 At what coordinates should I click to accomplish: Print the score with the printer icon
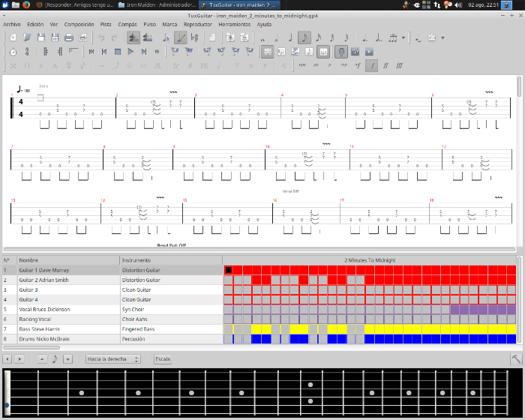click(x=69, y=37)
